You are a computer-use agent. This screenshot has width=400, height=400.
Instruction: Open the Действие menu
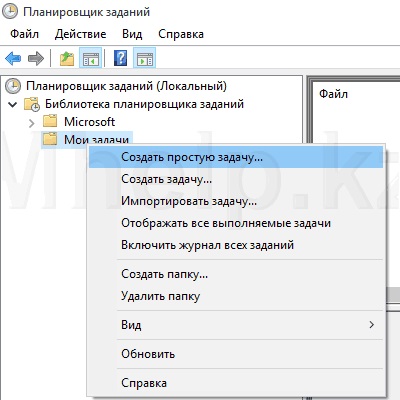[x=80, y=34]
